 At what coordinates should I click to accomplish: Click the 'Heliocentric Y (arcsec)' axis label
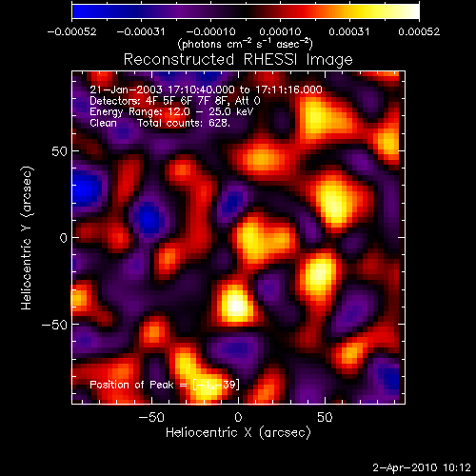pos(27,238)
